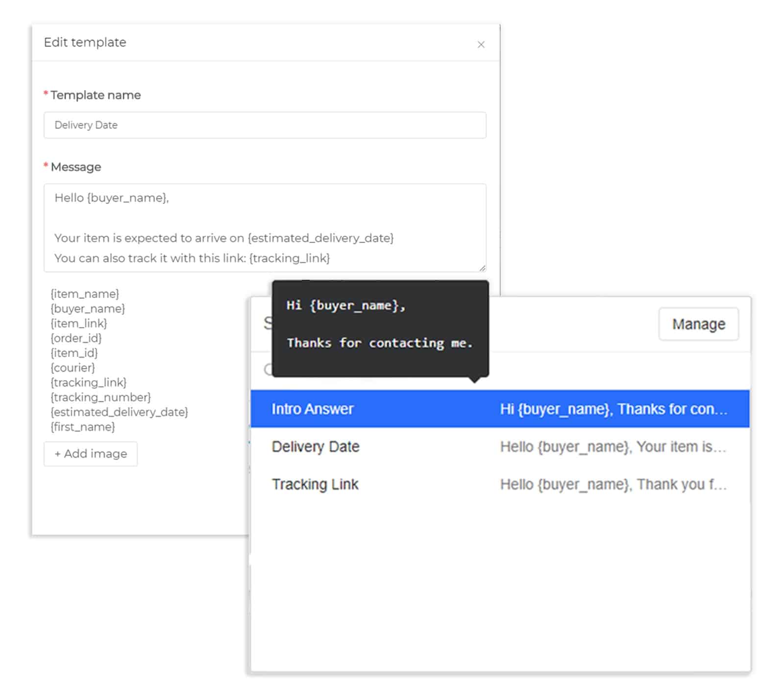
Task: Select the Delivery Date template
Action: click(315, 447)
